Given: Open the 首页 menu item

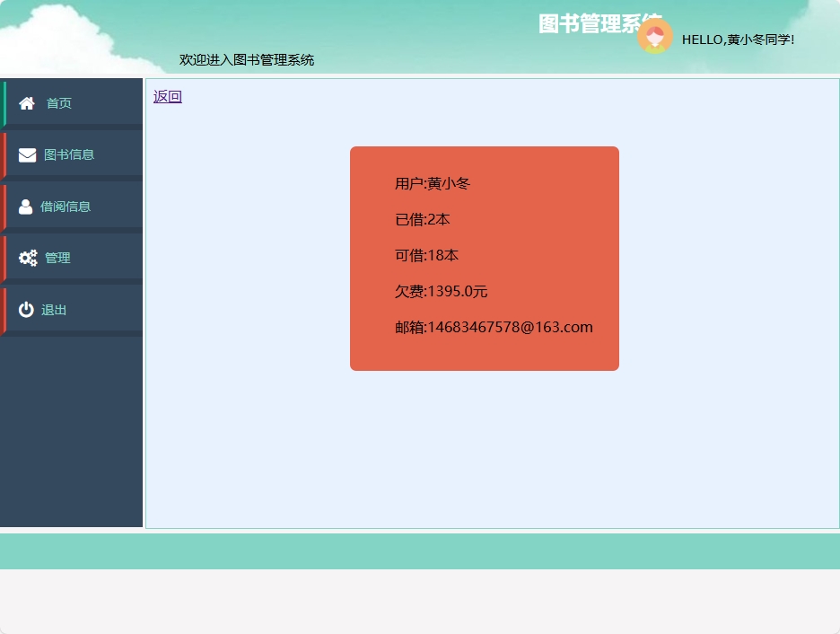Looking at the screenshot, I should click(58, 102).
